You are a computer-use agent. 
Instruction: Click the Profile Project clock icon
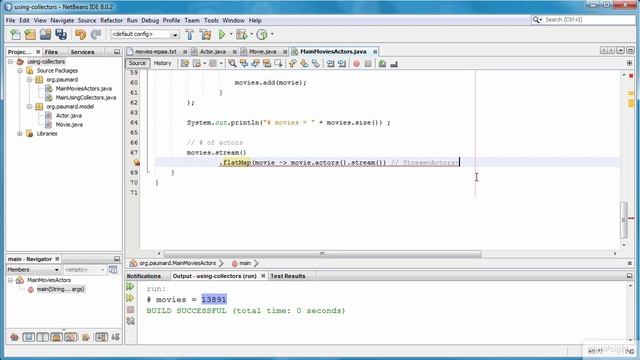tap(262, 35)
